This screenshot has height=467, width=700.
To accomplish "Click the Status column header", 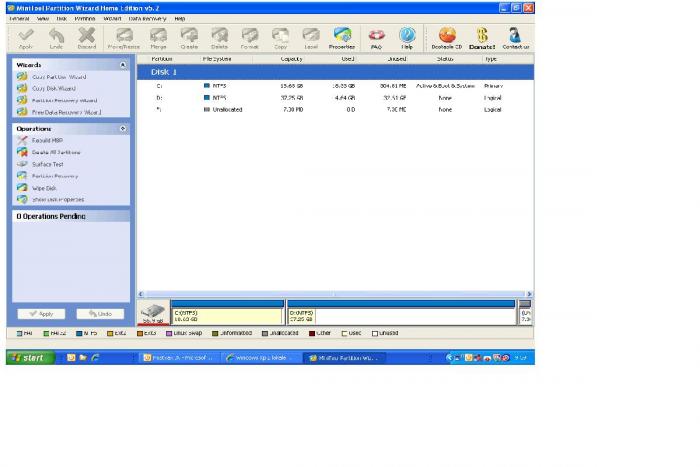I will point(445,59).
